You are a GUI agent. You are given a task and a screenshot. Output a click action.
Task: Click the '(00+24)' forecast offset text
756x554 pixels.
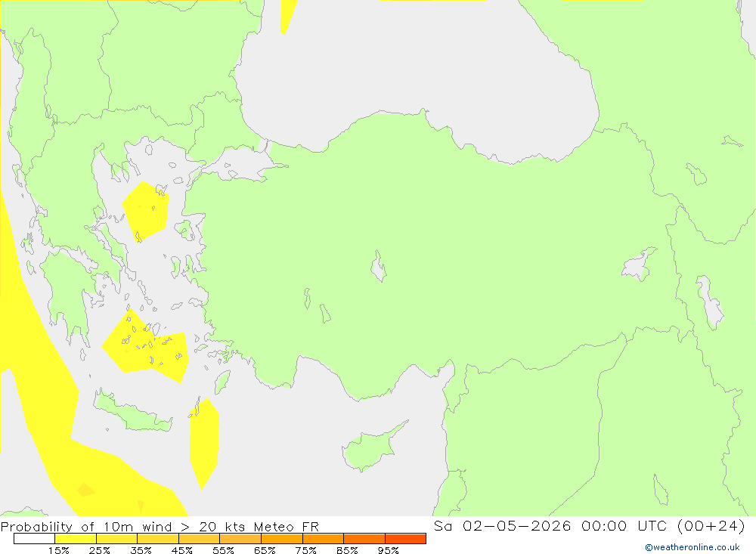click(711, 525)
